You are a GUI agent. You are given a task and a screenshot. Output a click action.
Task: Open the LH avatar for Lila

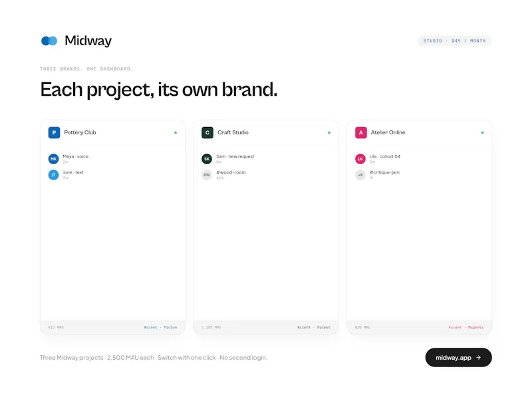(x=360, y=159)
